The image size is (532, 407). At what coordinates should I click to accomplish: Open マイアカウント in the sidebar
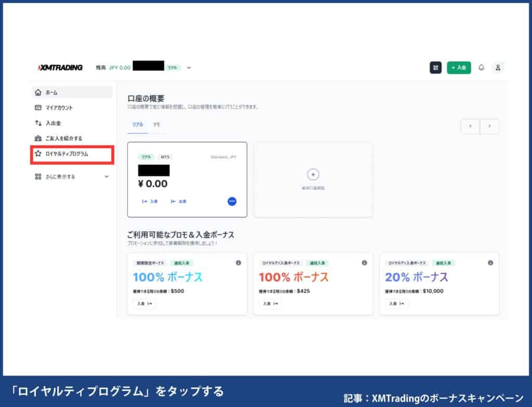coord(72,107)
